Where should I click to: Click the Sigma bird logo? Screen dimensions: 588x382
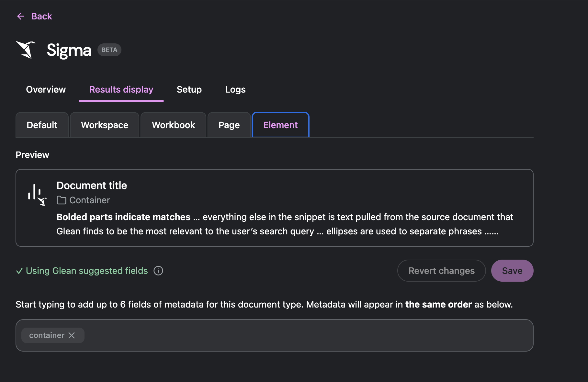[26, 50]
